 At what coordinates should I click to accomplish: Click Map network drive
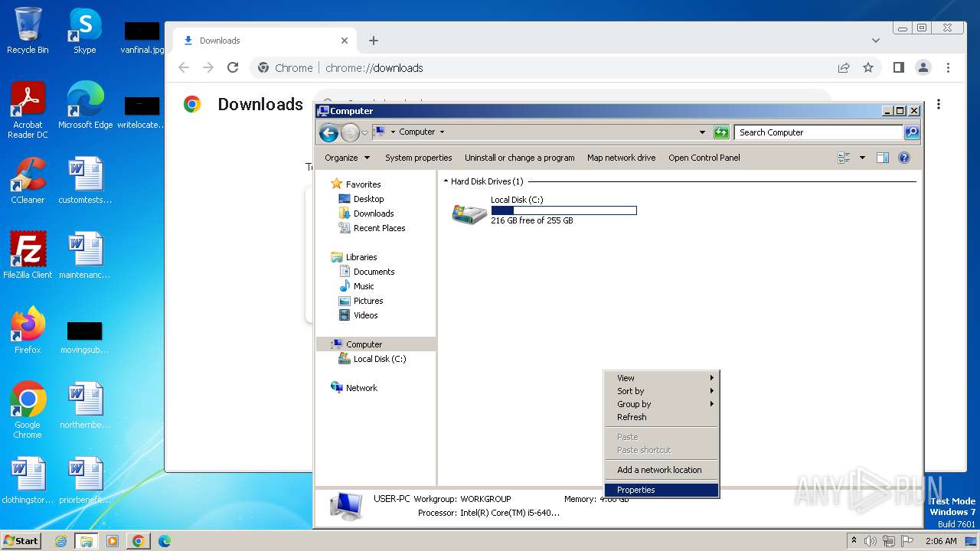(621, 158)
